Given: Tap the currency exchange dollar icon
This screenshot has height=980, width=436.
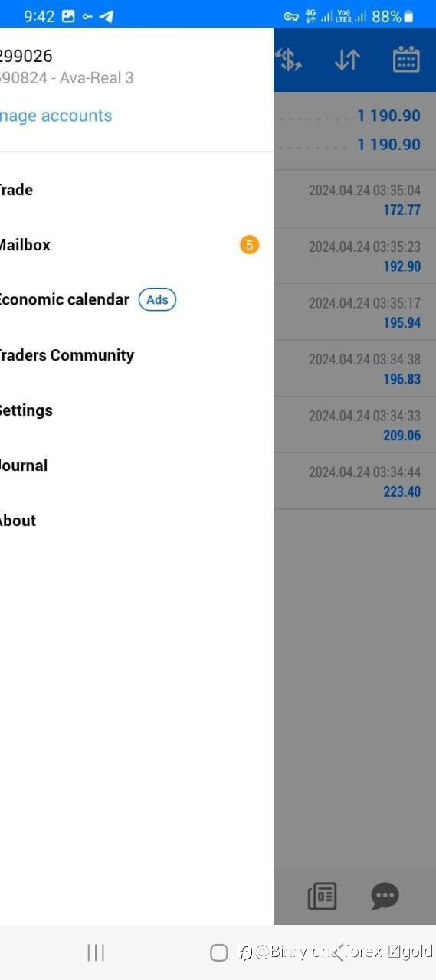Looking at the screenshot, I should click(x=288, y=60).
